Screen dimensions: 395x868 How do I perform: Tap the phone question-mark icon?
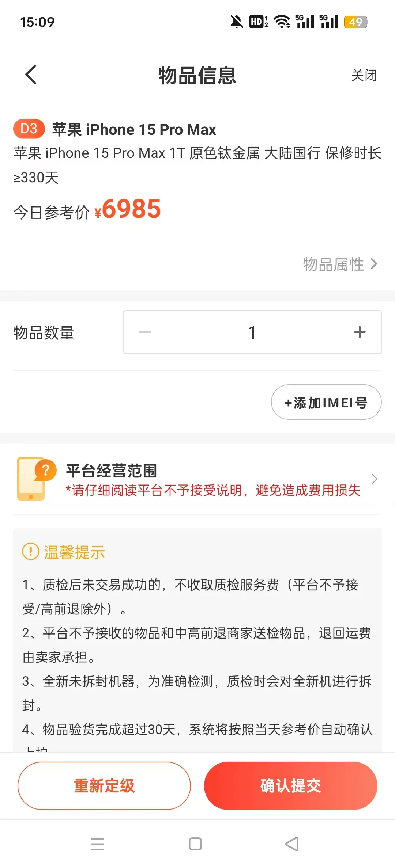click(36, 479)
